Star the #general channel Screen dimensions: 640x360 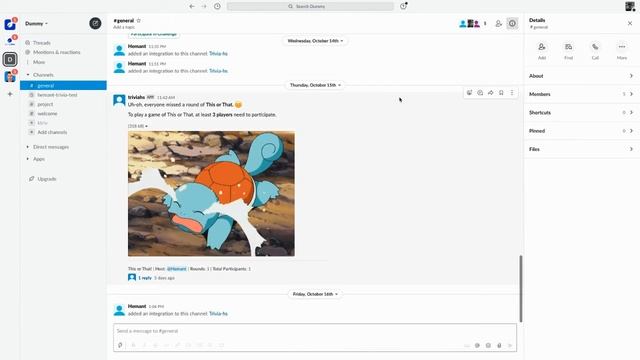pyautogui.click(x=139, y=20)
